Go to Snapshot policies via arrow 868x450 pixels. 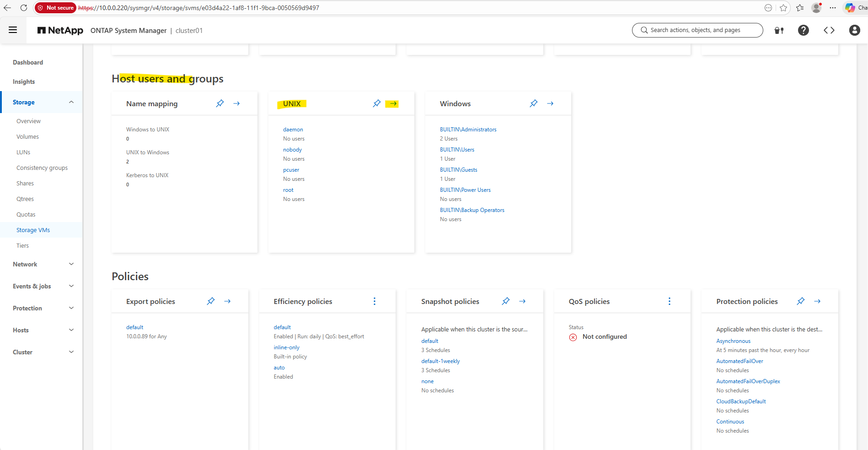tap(522, 301)
